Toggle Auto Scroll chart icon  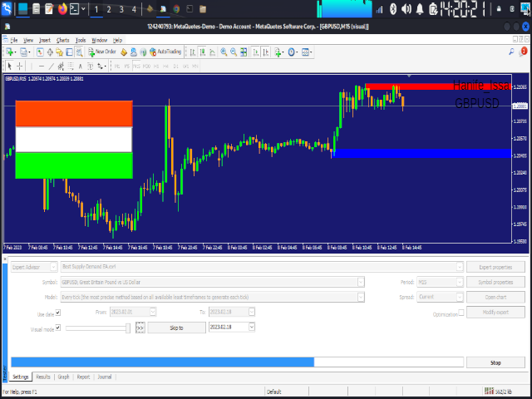tap(256, 52)
